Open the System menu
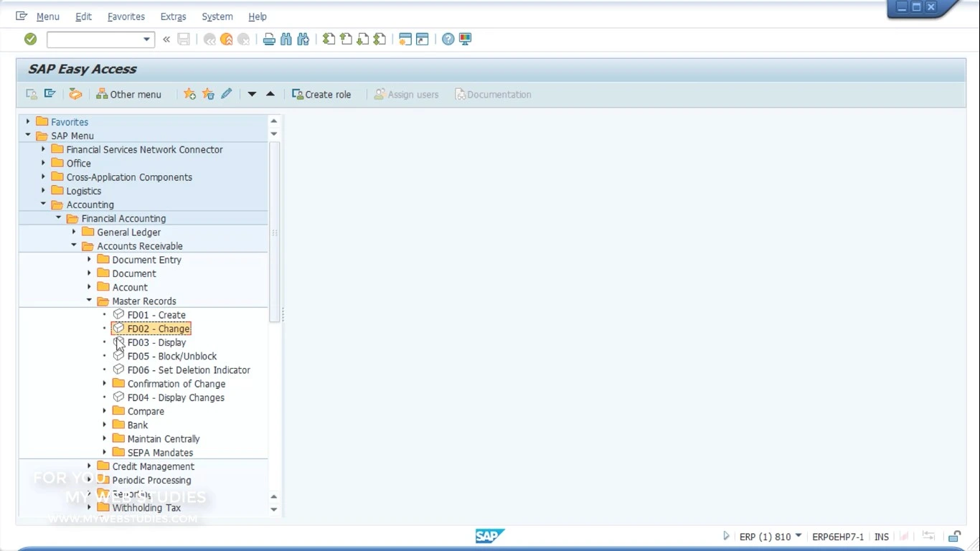The image size is (980, 551). pos(217,17)
